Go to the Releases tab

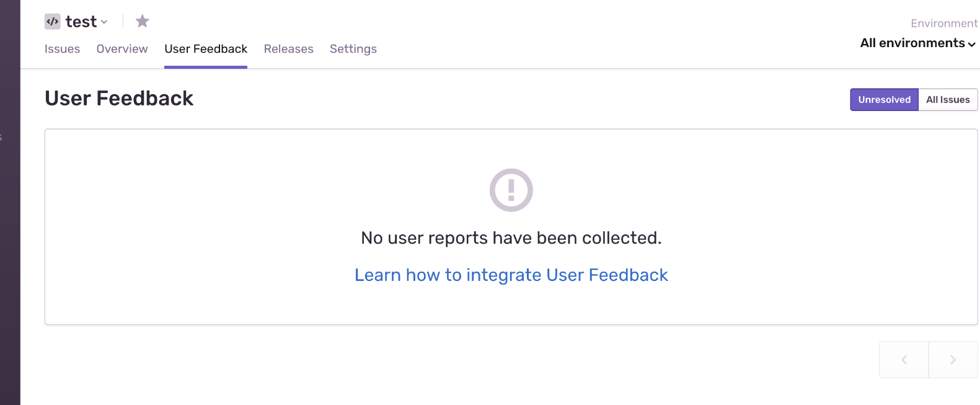288,49
